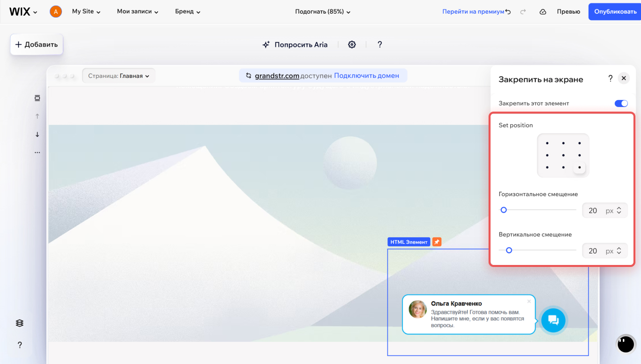Open settings gear next to Aria
This screenshot has height=364, width=641.
(x=352, y=45)
